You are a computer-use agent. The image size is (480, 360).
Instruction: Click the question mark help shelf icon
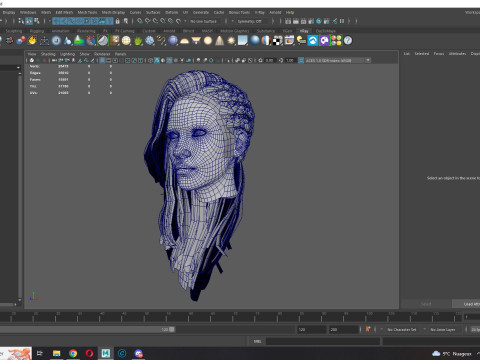(348, 40)
